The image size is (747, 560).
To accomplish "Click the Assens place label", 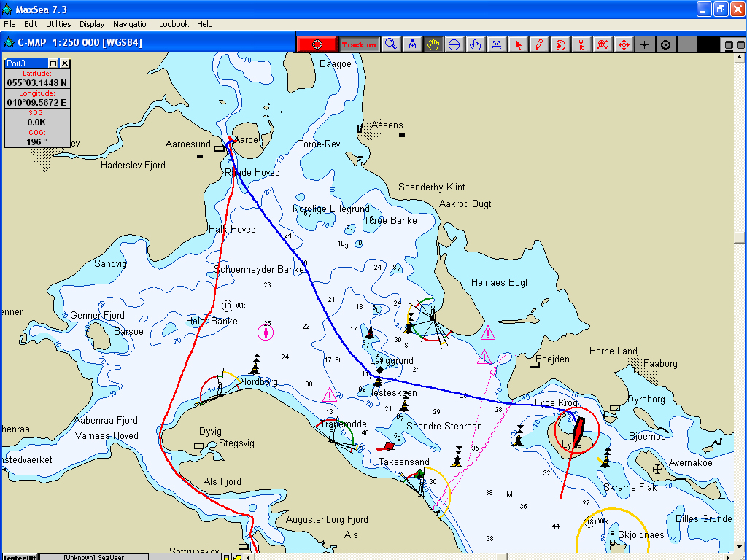I will 387,125.
